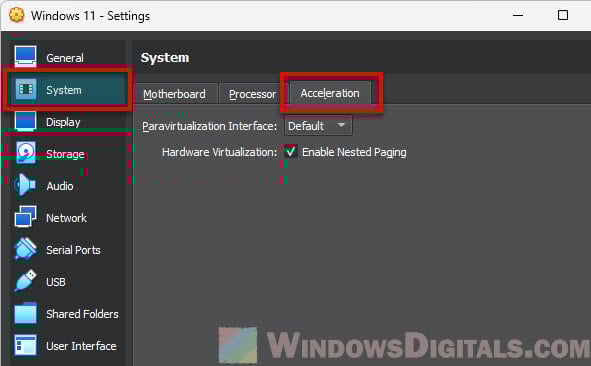Viewport: 591px width, 366px height.
Task: Open the User Interface window icon
Action: click(x=26, y=345)
